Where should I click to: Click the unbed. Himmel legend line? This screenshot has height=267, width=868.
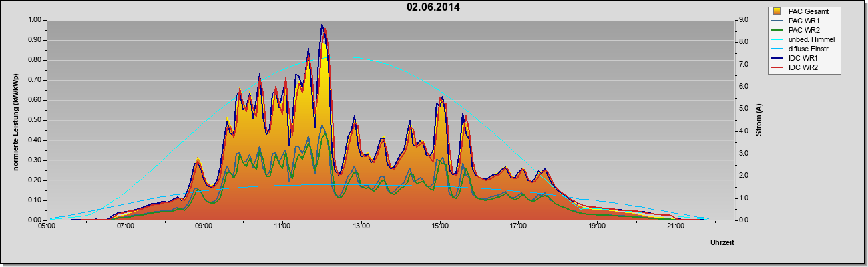[777, 40]
